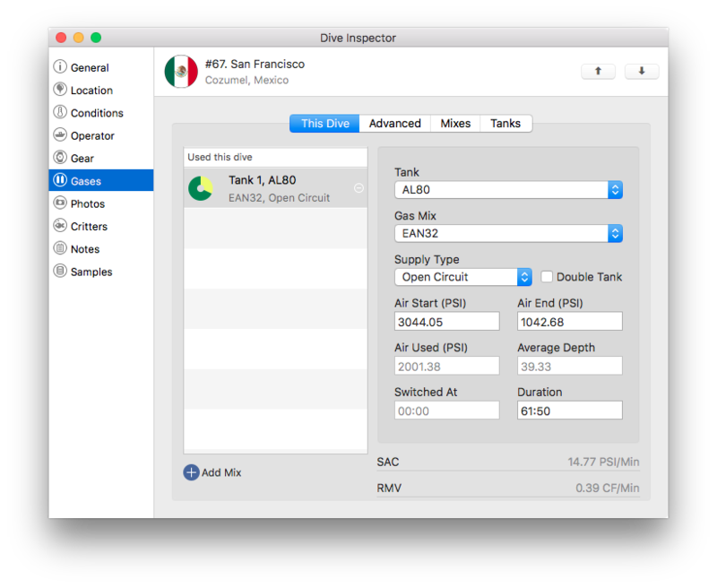Viewport: 717px width, 588px height.
Task: Click the Add Mix button
Action: tap(212, 472)
